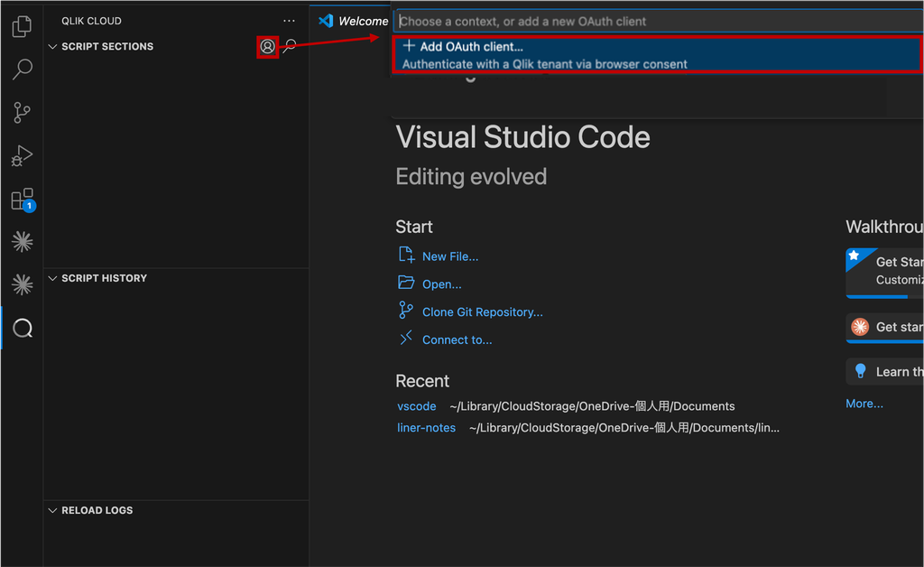This screenshot has width=924, height=567.
Task: Open the Run and Debug view
Action: [22, 155]
